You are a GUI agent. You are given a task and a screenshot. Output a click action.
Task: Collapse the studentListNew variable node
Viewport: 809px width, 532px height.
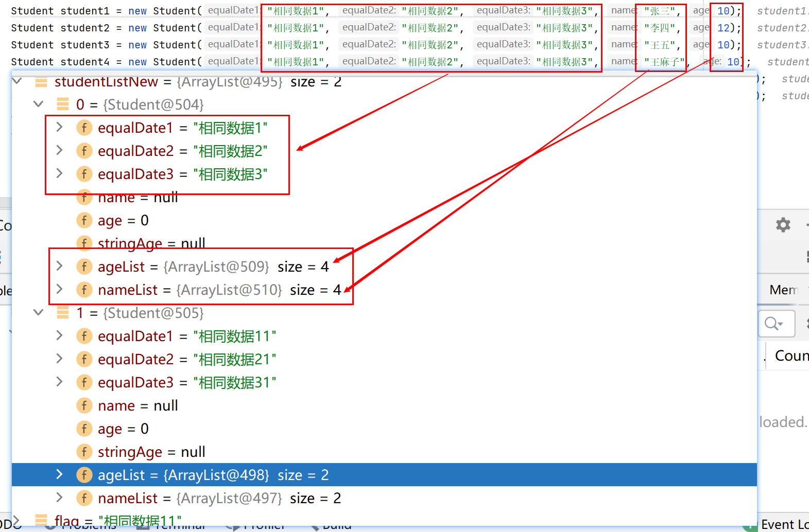pos(16,81)
